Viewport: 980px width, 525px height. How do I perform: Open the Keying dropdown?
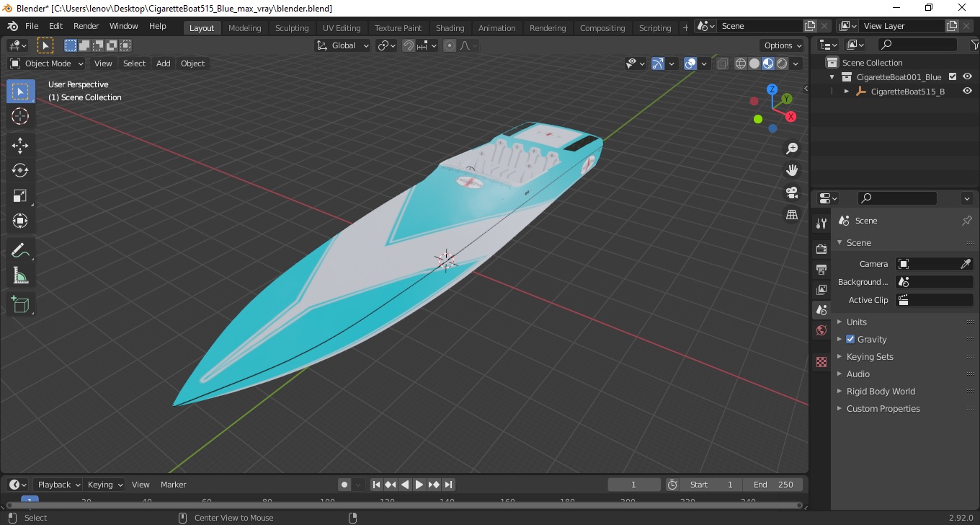pos(105,485)
